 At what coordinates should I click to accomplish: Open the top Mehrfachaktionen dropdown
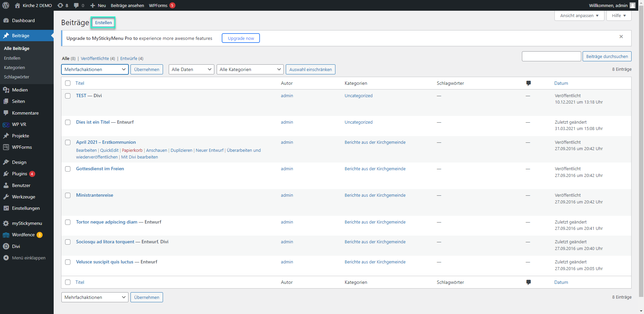(x=95, y=69)
